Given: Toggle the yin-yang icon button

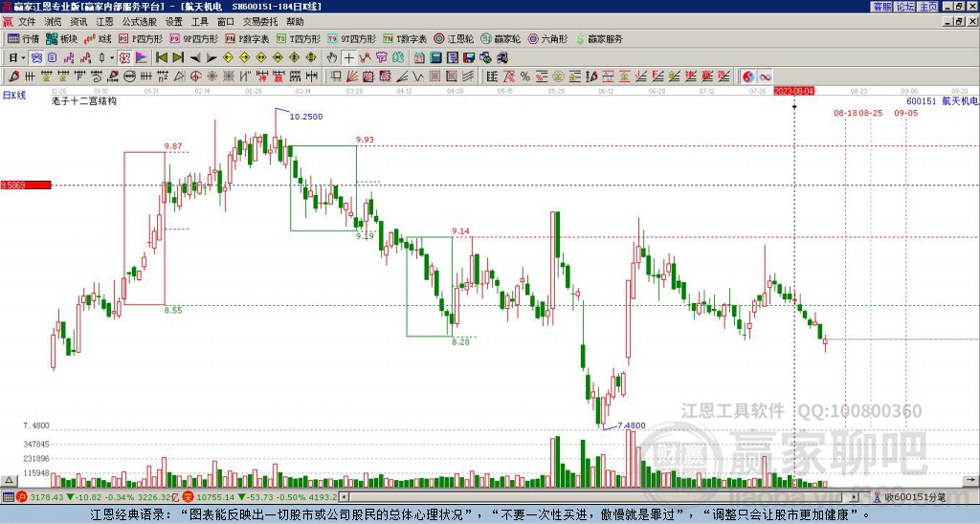Looking at the screenshot, I should pos(748,76).
